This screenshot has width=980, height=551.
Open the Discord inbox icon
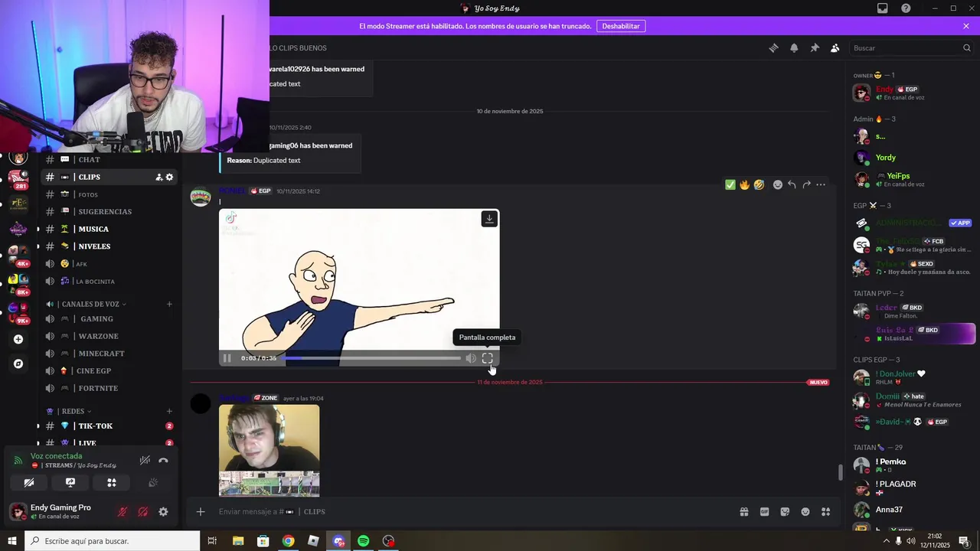pyautogui.click(x=883, y=8)
